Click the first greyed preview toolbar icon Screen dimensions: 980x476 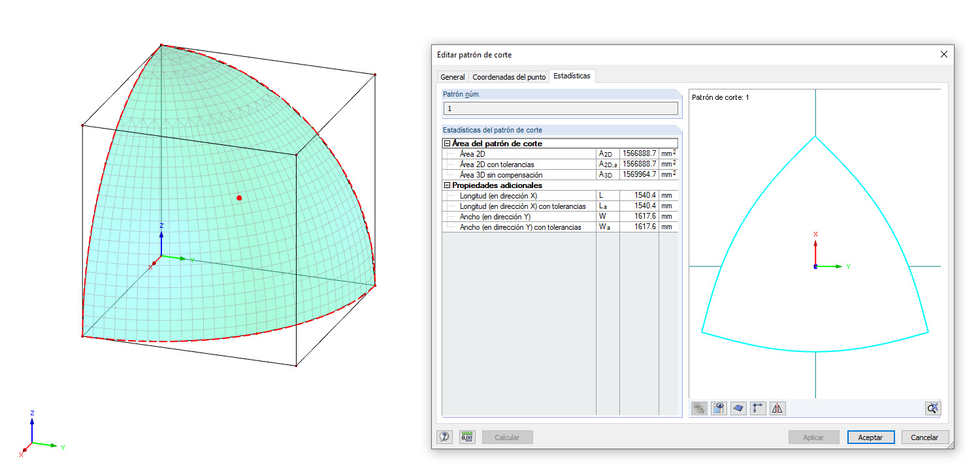(x=699, y=409)
